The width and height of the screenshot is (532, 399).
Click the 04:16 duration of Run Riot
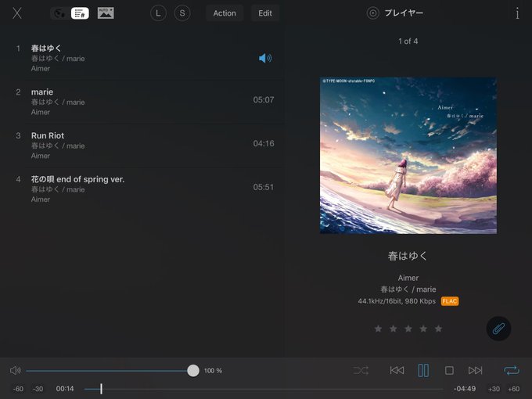coord(264,143)
